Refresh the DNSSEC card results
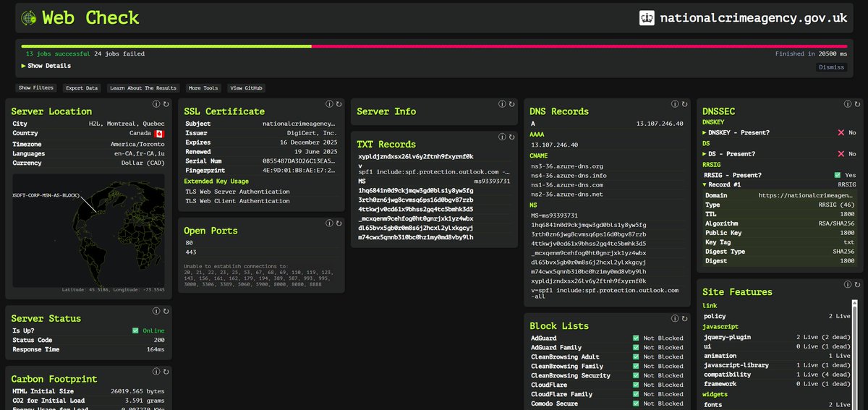Image resolution: width=868 pixels, height=410 pixels. tap(858, 105)
